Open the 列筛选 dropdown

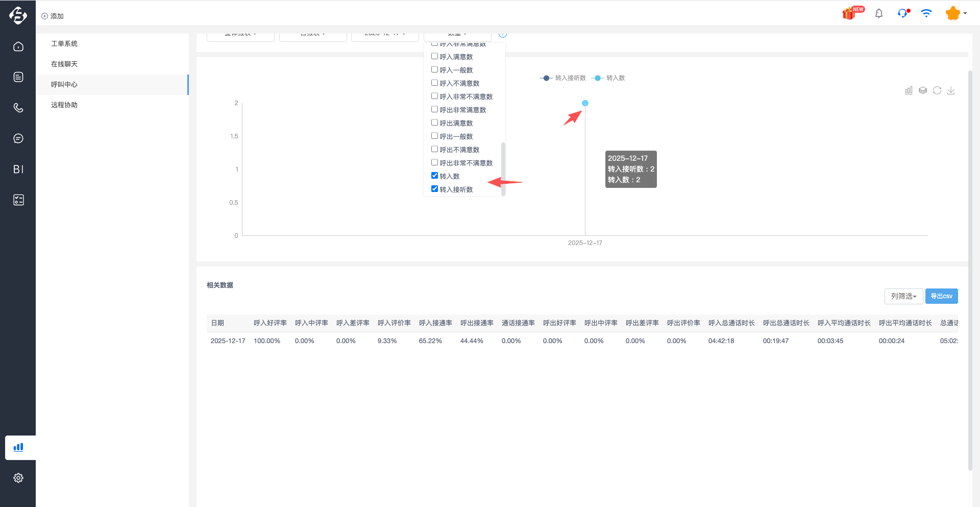point(903,296)
